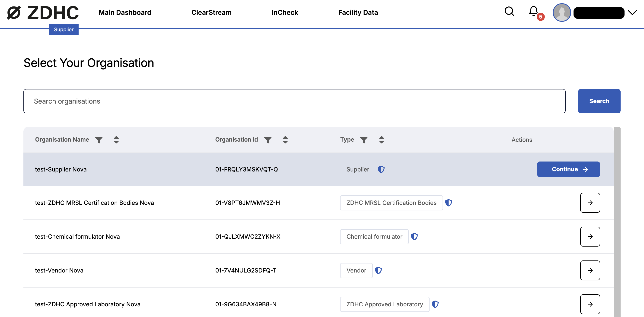This screenshot has width=644, height=317.
Task: Click organisation id 01-9G634BAX49B8-N
Action: coord(246,304)
